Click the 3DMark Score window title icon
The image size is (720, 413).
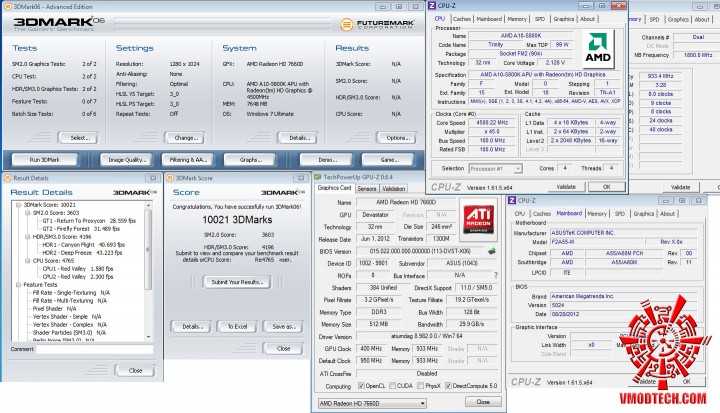(170, 178)
